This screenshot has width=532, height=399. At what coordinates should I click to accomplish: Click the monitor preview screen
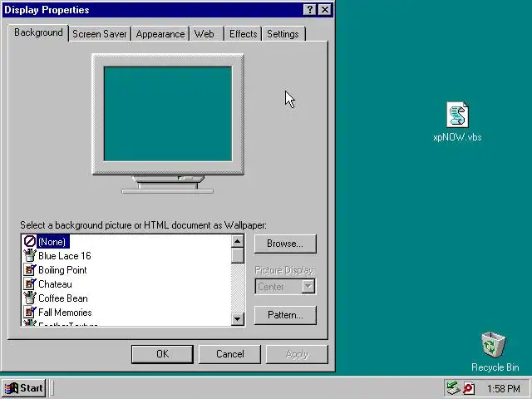[168, 114]
